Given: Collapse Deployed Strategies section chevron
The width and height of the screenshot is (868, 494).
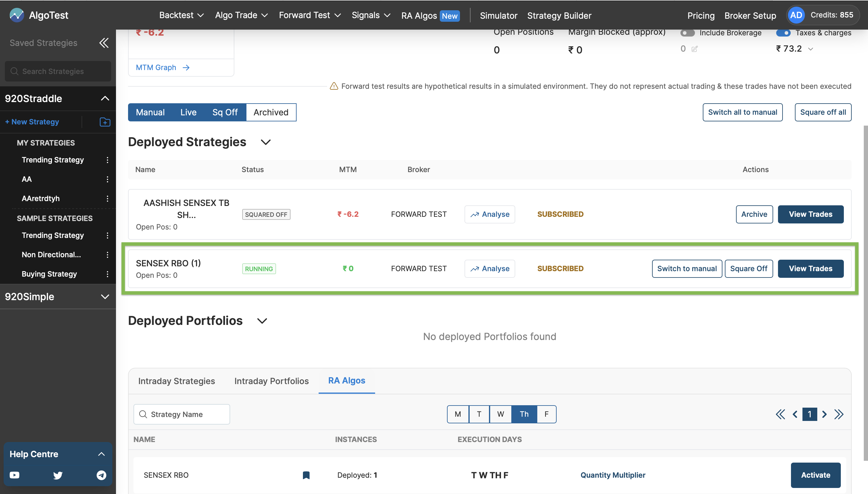Looking at the screenshot, I should tap(266, 142).
